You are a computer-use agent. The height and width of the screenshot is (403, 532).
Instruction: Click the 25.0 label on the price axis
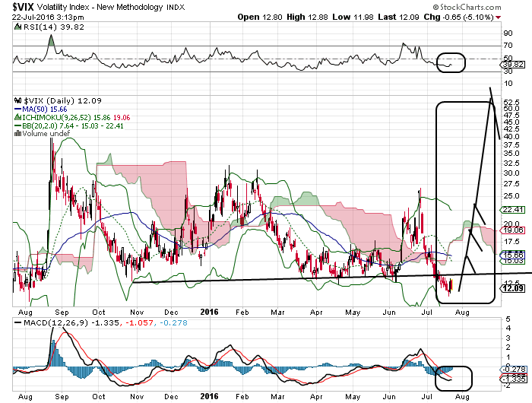click(511, 196)
